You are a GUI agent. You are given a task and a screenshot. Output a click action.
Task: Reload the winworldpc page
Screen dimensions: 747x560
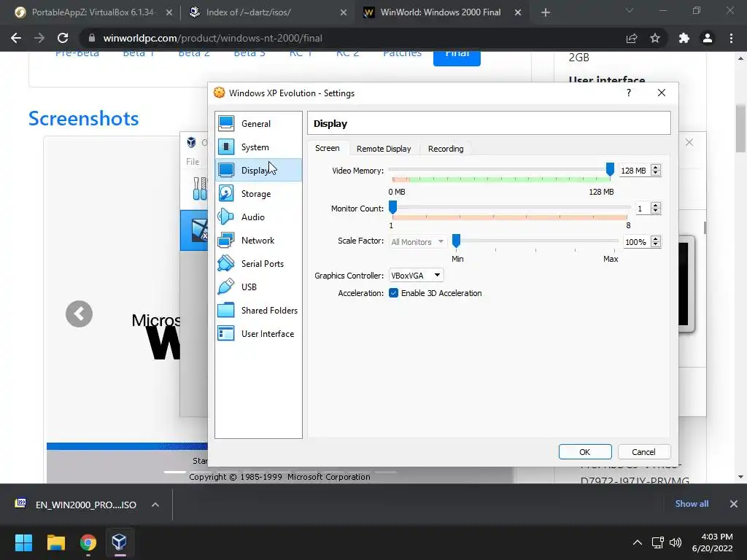63,38
